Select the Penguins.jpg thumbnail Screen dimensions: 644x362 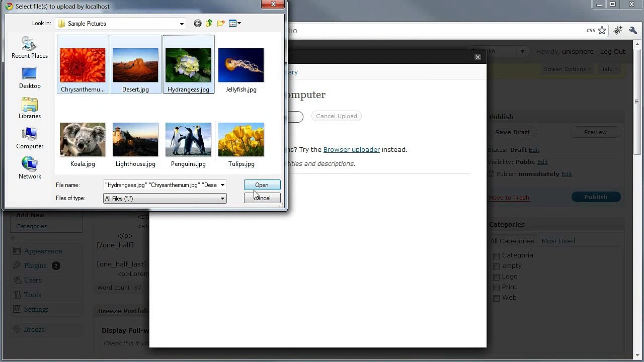click(188, 139)
